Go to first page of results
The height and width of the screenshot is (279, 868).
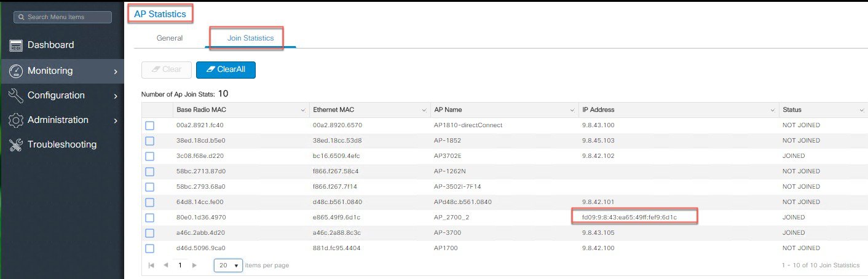coord(151,265)
